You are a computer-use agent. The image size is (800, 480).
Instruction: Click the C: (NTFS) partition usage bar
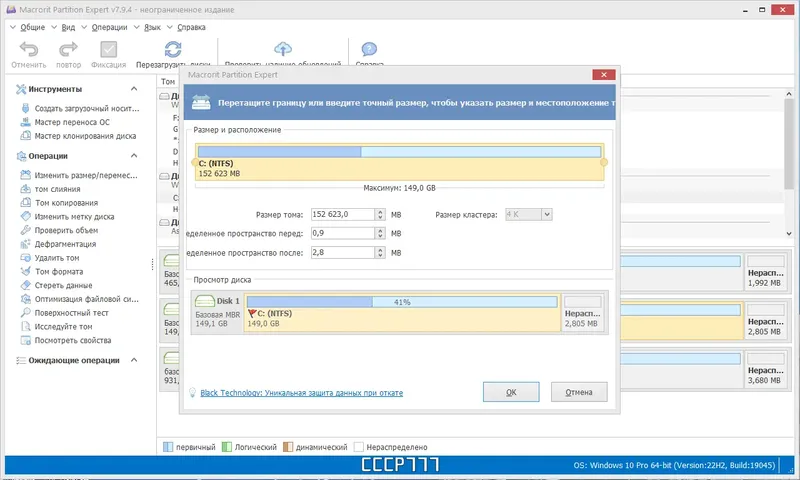tap(399, 151)
